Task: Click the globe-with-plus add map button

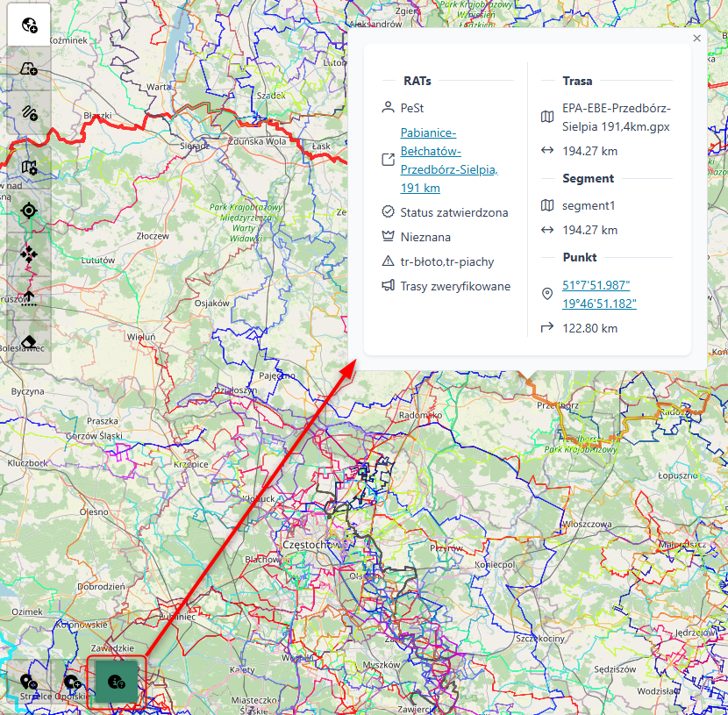Action: point(29,25)
